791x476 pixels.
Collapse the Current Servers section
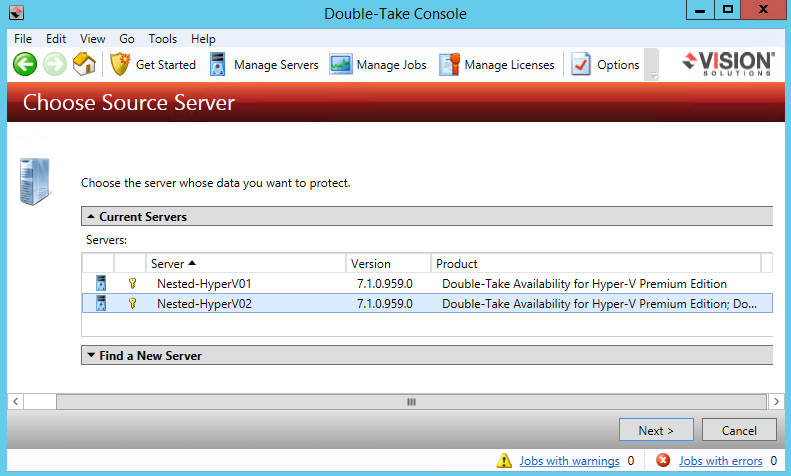(91, 216)
